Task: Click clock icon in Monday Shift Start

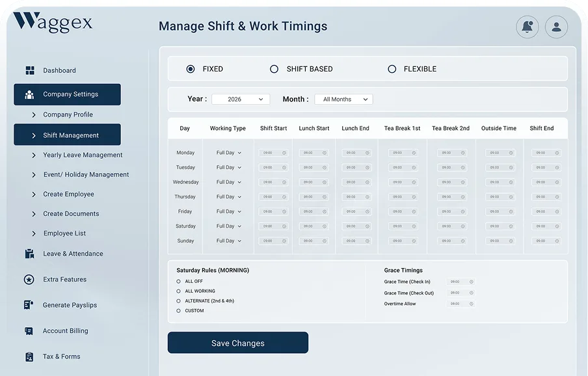Action: point(284,153)
